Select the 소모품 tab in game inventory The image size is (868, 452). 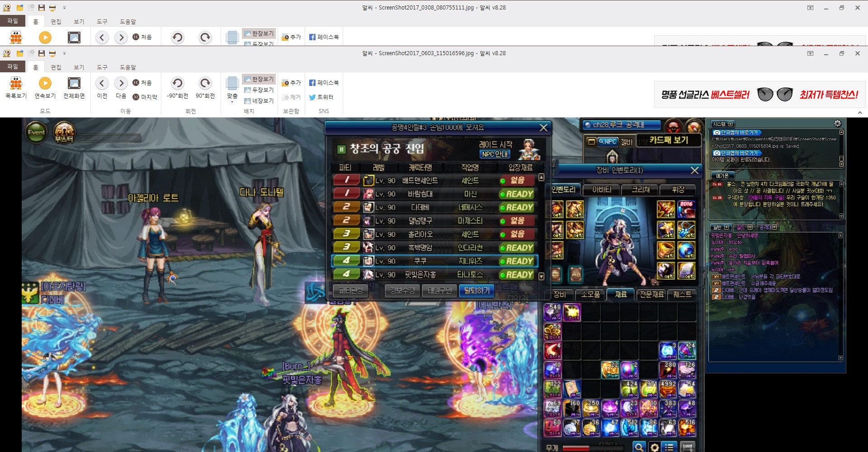[x=590, y=294]
